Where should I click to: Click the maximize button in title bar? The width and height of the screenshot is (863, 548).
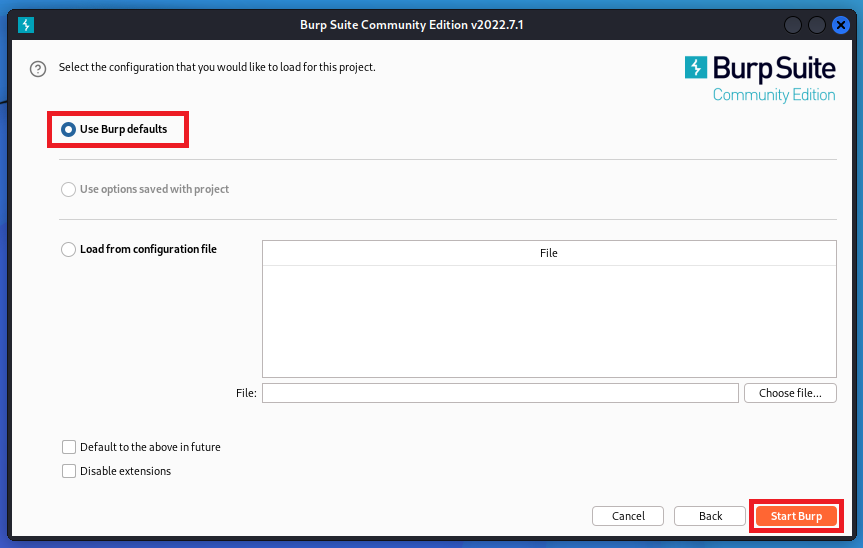click(x=816, y=25)
